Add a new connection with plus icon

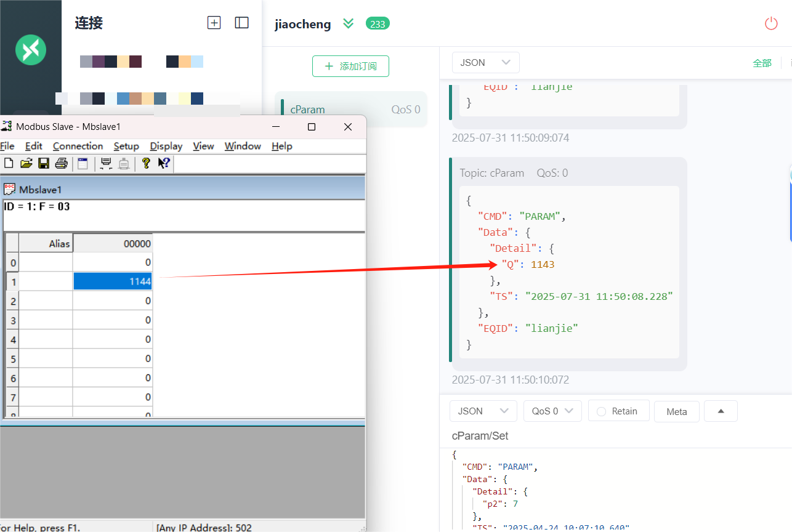pos(214,23)
